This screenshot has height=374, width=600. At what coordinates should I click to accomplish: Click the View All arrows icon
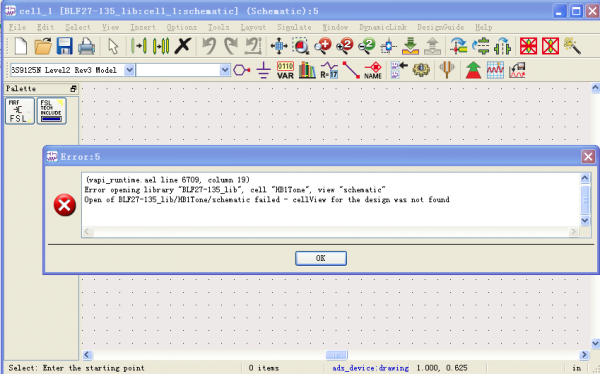point(279,46)
